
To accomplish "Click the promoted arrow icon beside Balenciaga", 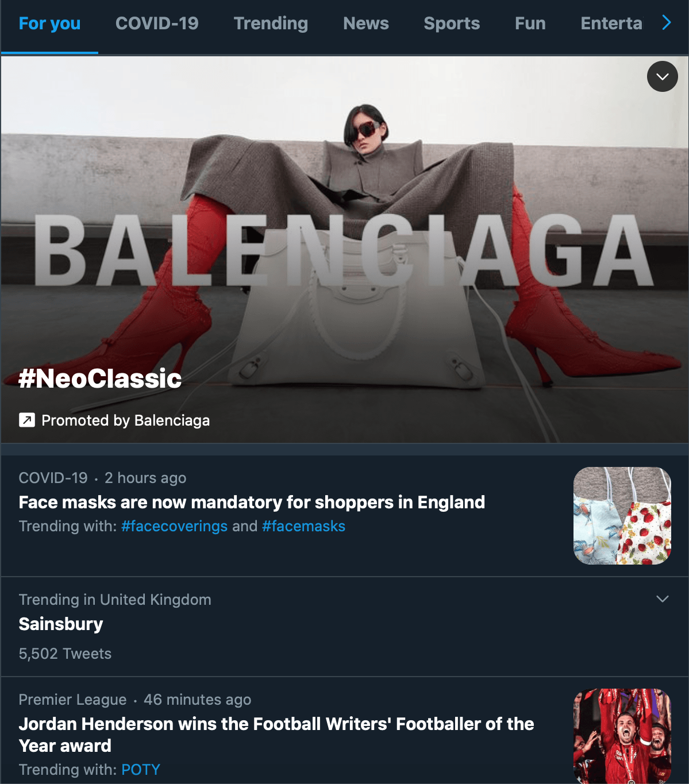I will coord(27,420).
